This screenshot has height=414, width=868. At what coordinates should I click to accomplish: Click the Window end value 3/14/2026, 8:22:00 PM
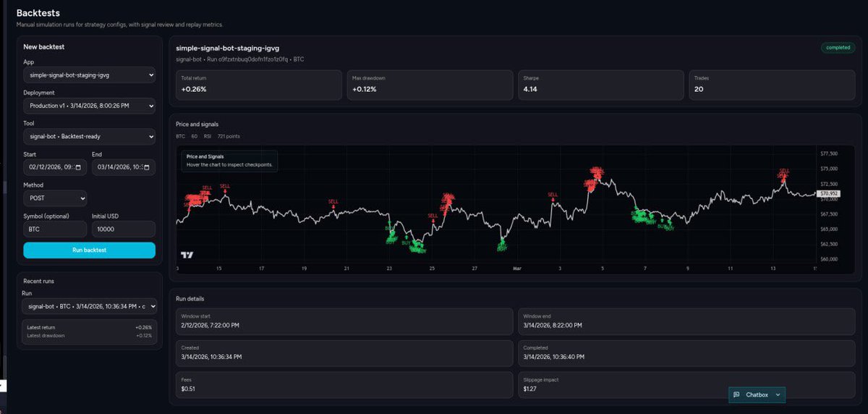point(553,325)
